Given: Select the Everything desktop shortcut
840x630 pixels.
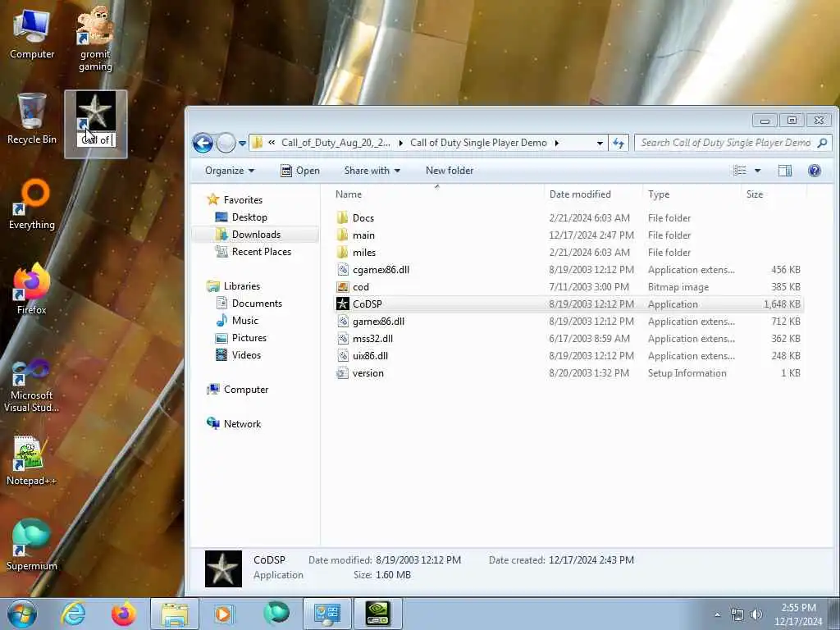Looking at the screenshot, I should pos(32,204).
